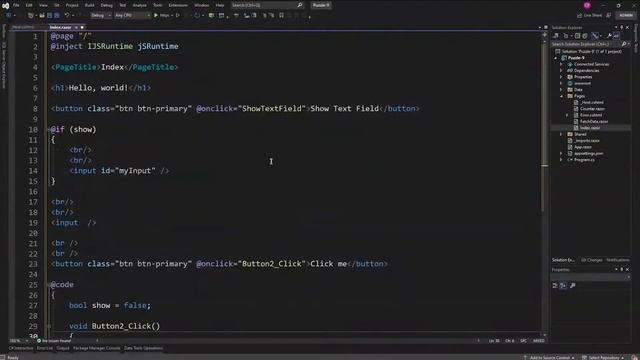Click the Live Share button

589,16
